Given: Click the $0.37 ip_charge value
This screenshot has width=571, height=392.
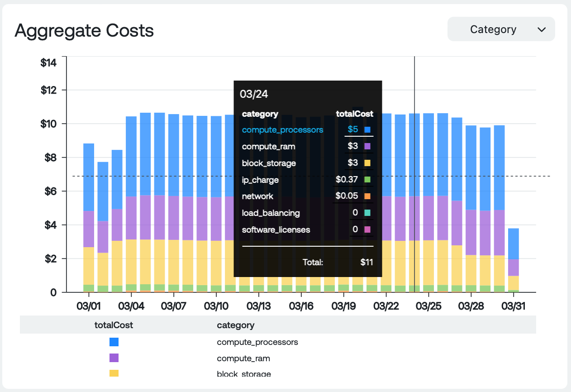Looking at the screenshot, I should click(x=347, y=180).
